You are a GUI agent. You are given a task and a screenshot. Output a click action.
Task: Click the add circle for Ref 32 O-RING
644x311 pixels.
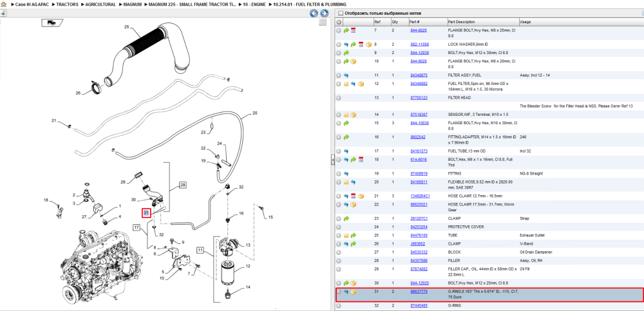[339, 306]
